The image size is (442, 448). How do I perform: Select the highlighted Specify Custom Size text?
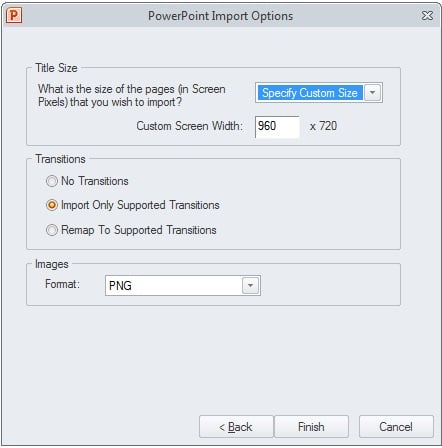point(310,93)
